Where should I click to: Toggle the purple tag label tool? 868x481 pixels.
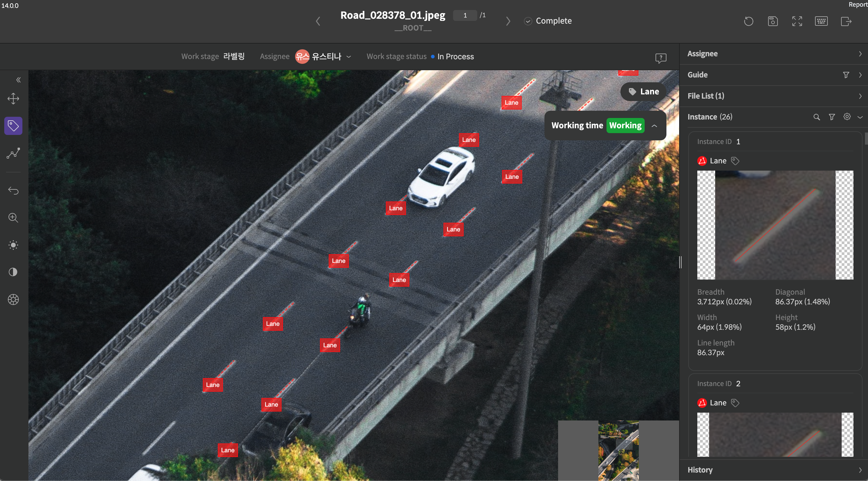point(13,126)
